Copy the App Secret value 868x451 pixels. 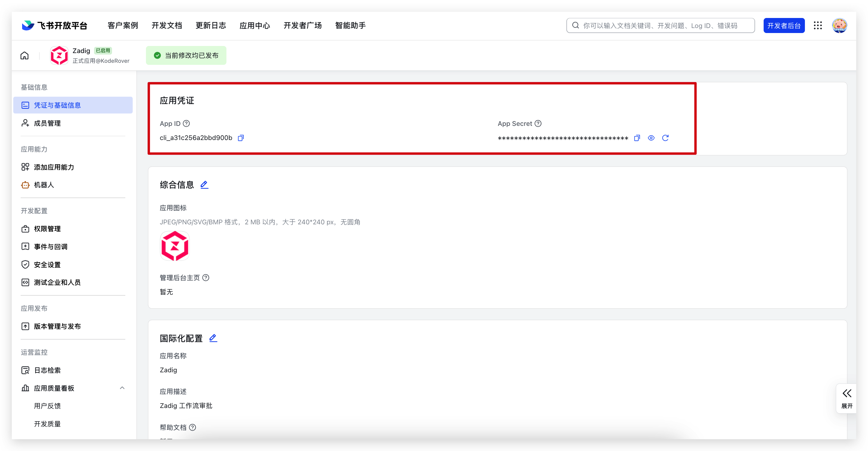click(x=637, y=138)
